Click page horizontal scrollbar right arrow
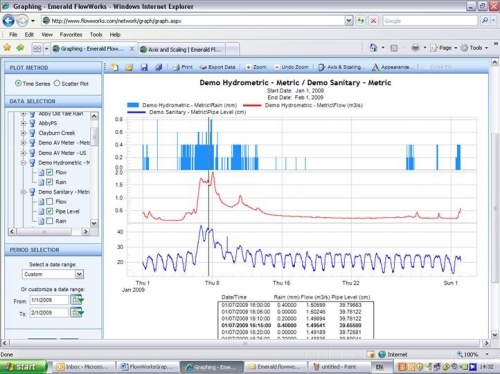 pyautogui.click(x=486, y=343)
